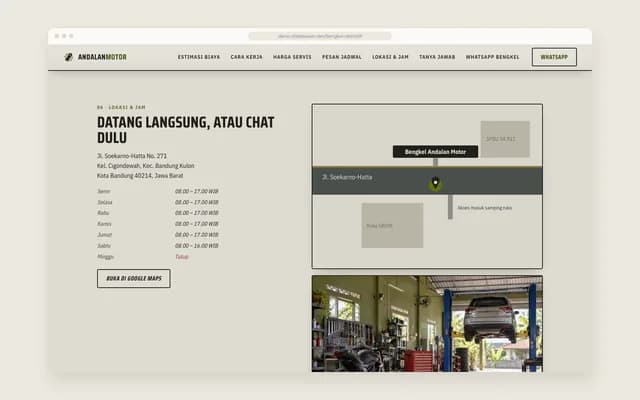Click the Senin day row label
640x400 pixels.
104,191
